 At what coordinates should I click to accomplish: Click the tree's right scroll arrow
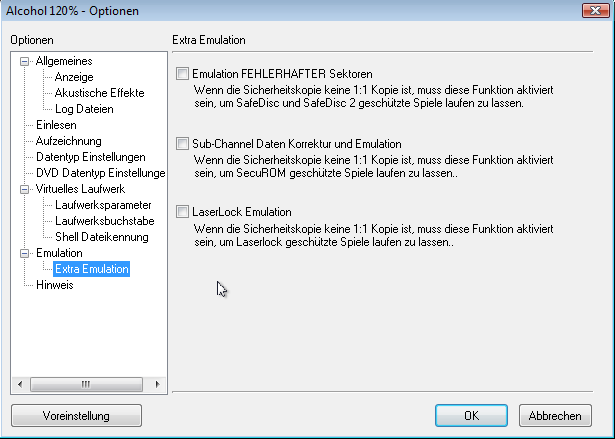158,384
